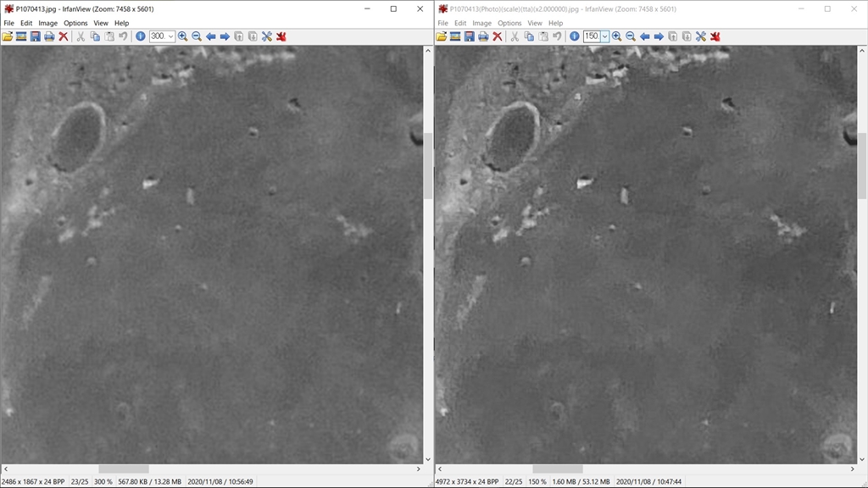Click next page icon in left window toolbar

tap(253, 36)
